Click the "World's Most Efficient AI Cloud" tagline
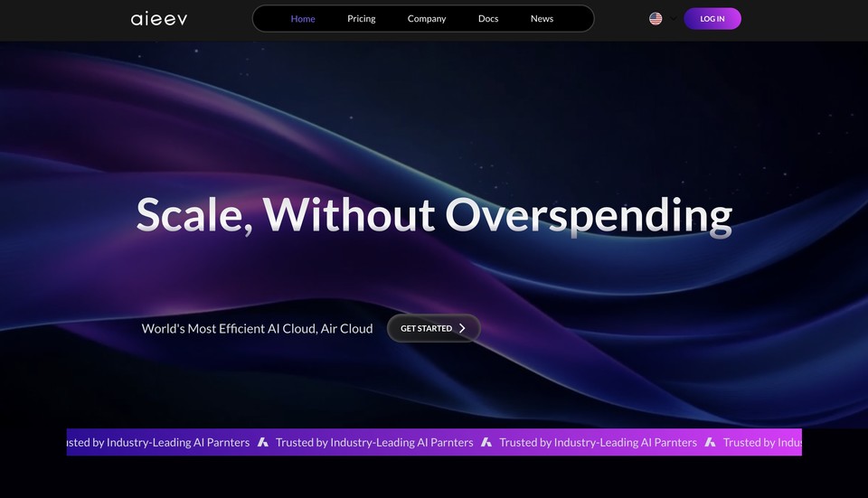Image resolution: width=868 pixels, height=498 pixels. click(x=257, y=329)
